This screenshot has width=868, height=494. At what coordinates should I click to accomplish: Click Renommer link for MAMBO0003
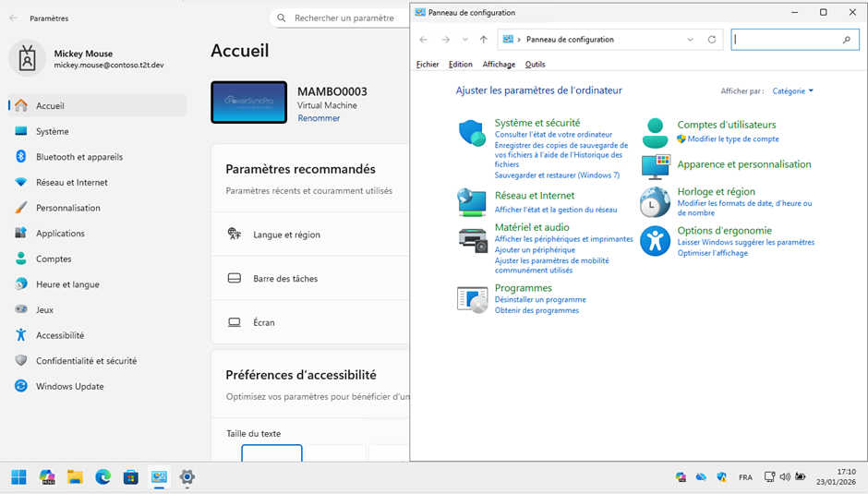click(x=319, y=118)
